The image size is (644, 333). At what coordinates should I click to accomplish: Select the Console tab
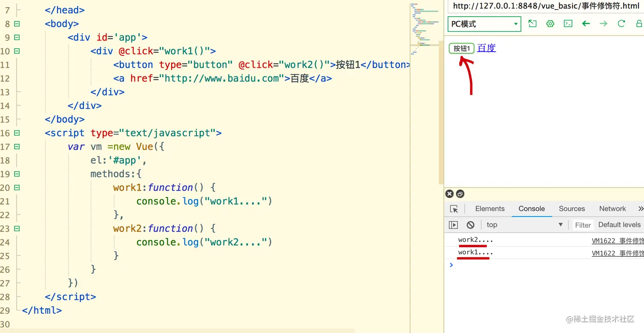point(532,208)
